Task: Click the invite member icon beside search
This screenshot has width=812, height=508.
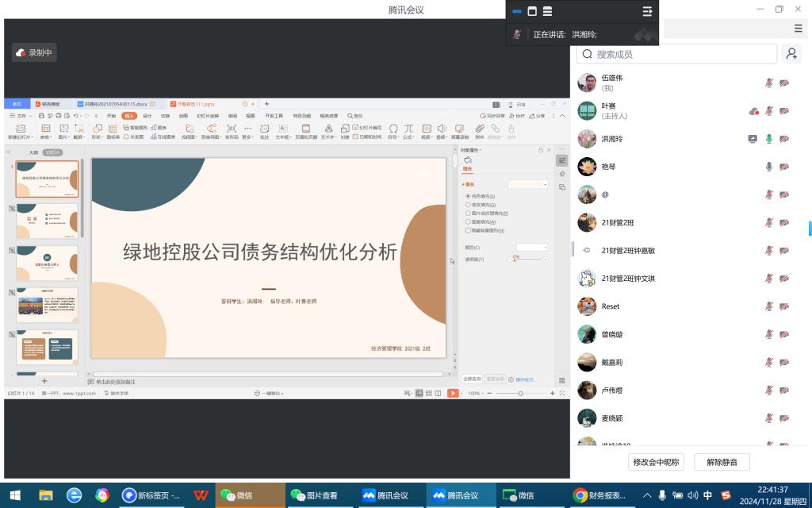Action: (791, 54)
